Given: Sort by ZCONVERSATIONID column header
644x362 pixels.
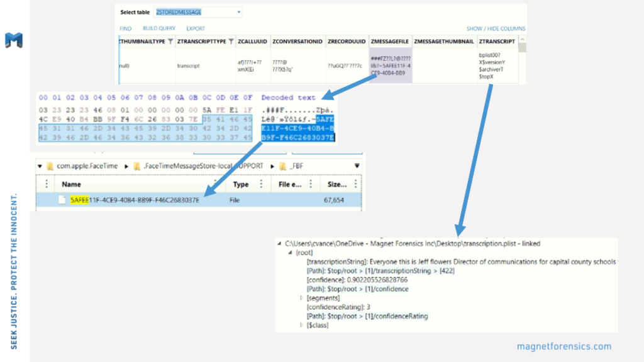Looking at the screenshot, I should coord(297,41).
